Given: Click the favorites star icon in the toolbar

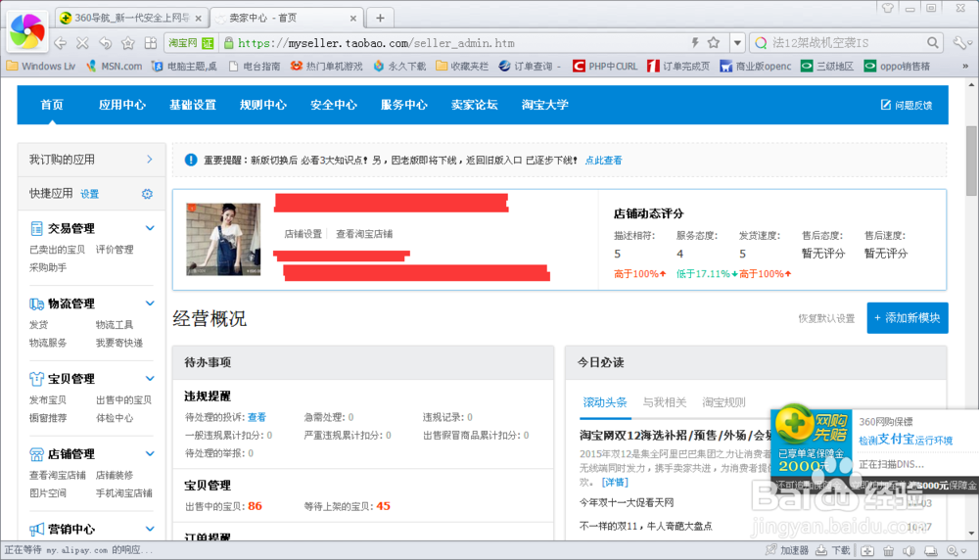Looking at the screenshot, I should click(128, 43).
